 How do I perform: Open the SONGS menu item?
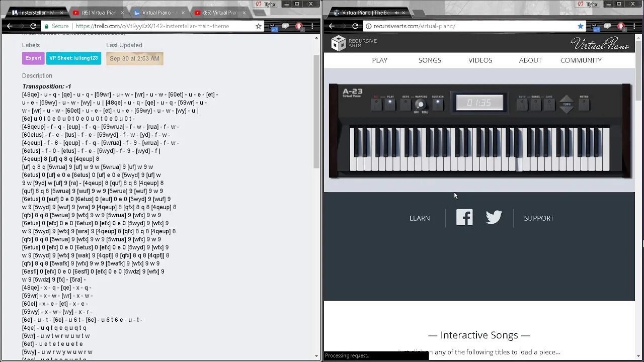(430, 60)
